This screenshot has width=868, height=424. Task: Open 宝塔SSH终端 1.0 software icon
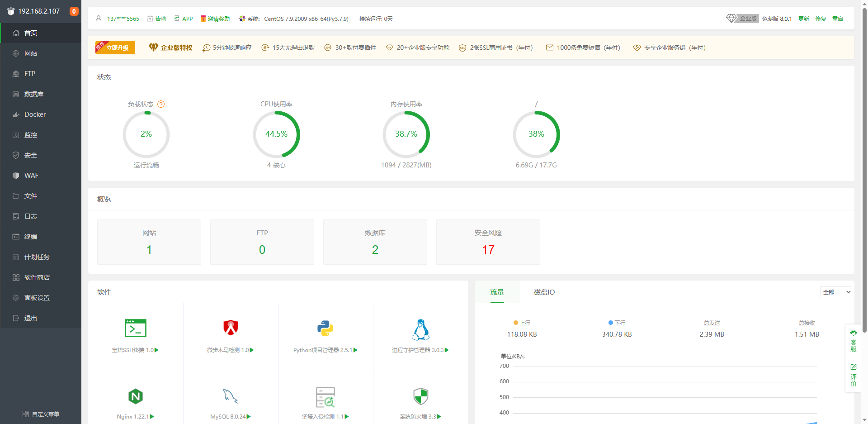pos(136,328)
